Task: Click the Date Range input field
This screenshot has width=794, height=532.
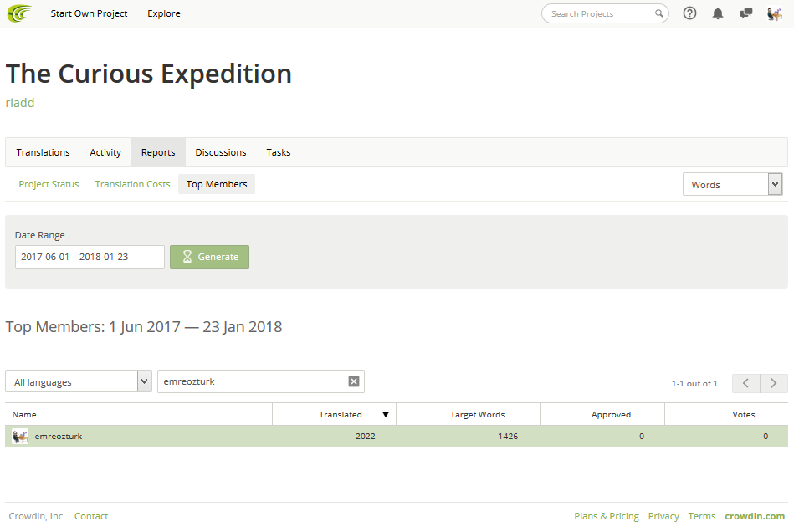Action: pyautogui.click(x=90, y=257)
